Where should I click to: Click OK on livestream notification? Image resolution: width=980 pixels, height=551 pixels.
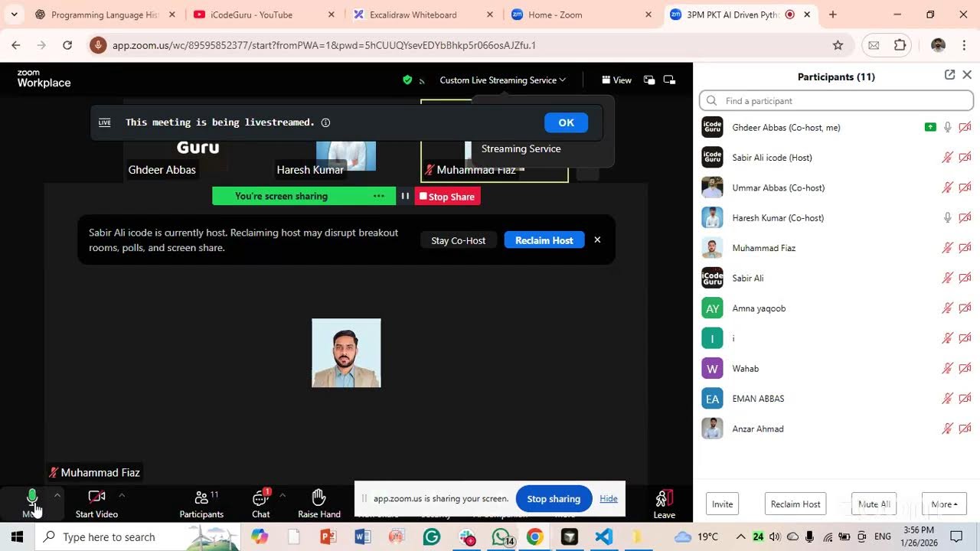[x=566, y=122]
